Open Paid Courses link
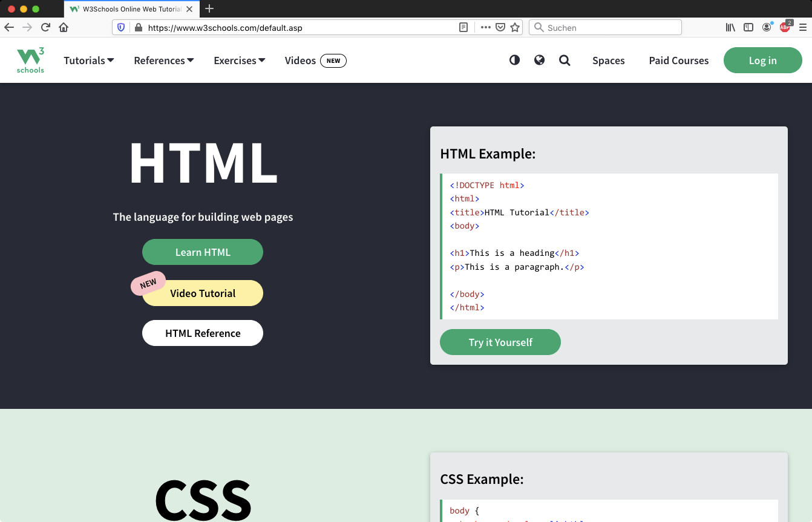The width and height of the screenshot is (812, 522). (x=679, y=60)
